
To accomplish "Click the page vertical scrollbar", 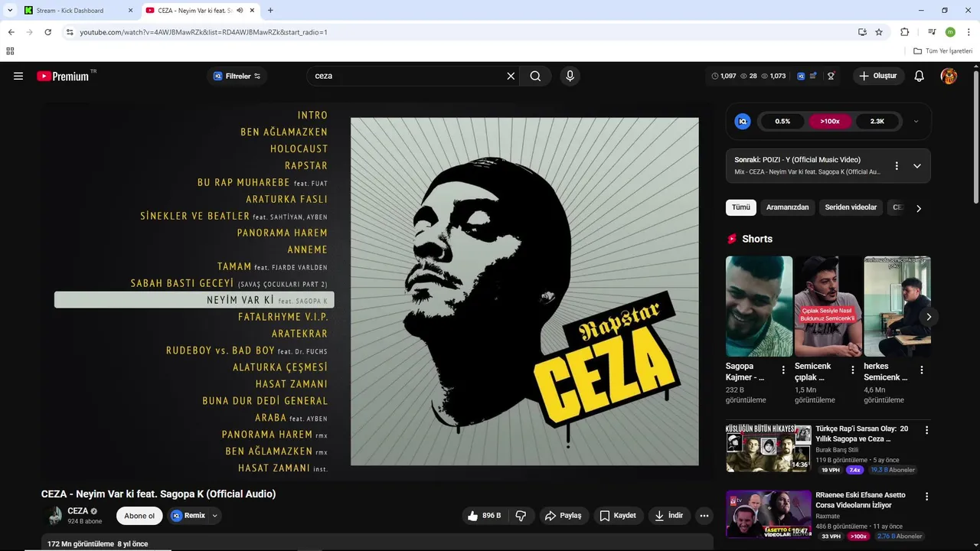I will [x=975, y=138].
